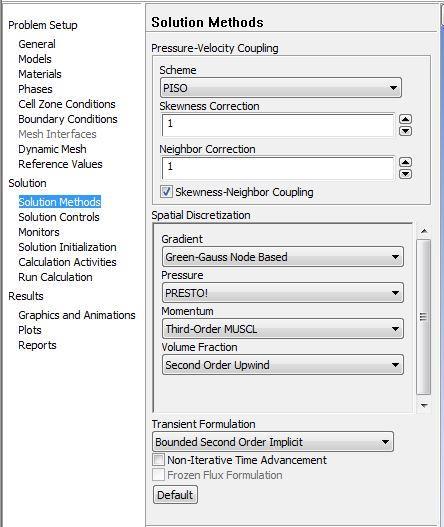Go to Run Calculation
Image resolution: width=444 pixels, height=527 pixels.
pyautogui.click(x=55, y=277)
